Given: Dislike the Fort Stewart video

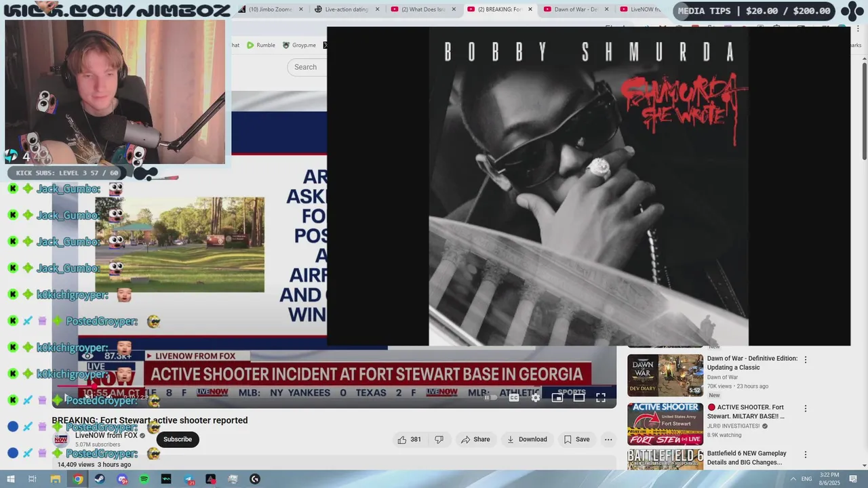Looking at the screenshot, I should [x=439, y=439].
